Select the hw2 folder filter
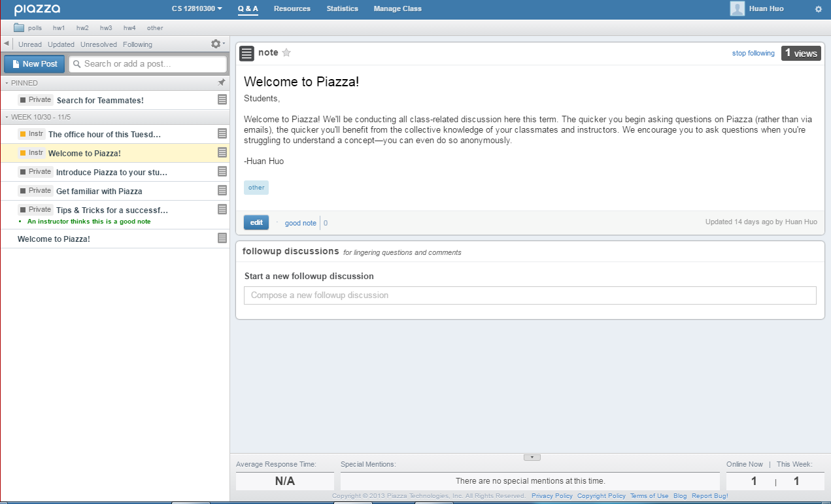The width and height of the screenshot is (831, 504). click(82, 28)
